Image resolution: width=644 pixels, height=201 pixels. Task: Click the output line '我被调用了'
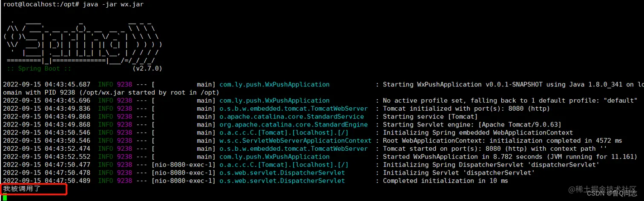(21, 188)
